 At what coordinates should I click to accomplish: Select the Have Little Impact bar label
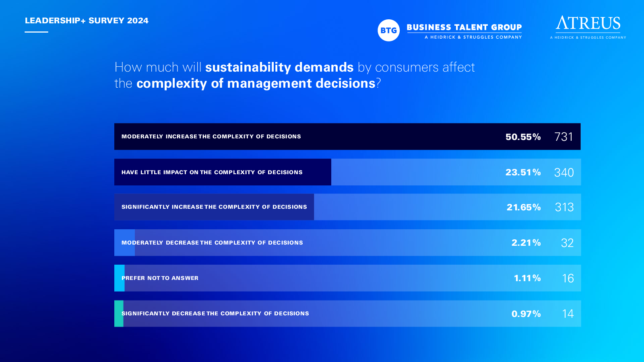(212, 172)
